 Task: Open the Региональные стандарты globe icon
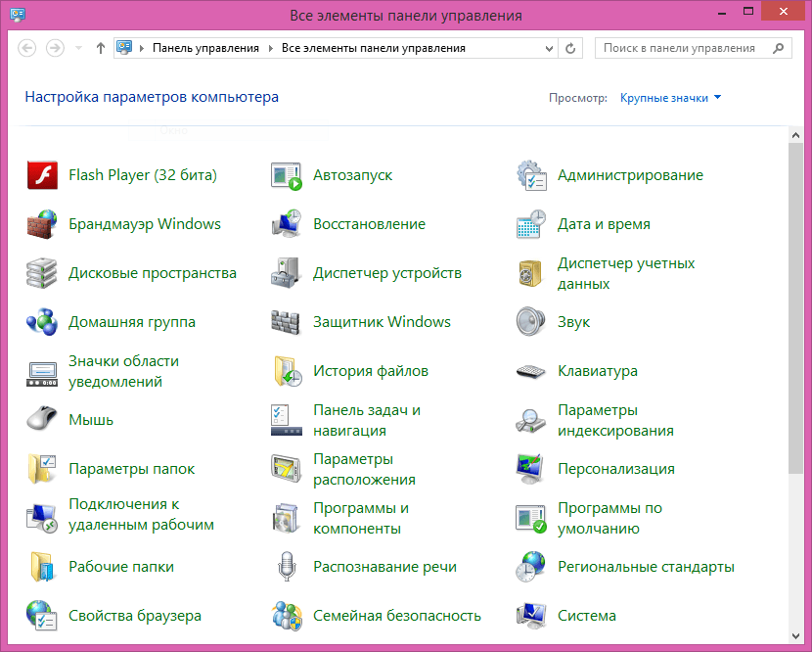(531, 567)
